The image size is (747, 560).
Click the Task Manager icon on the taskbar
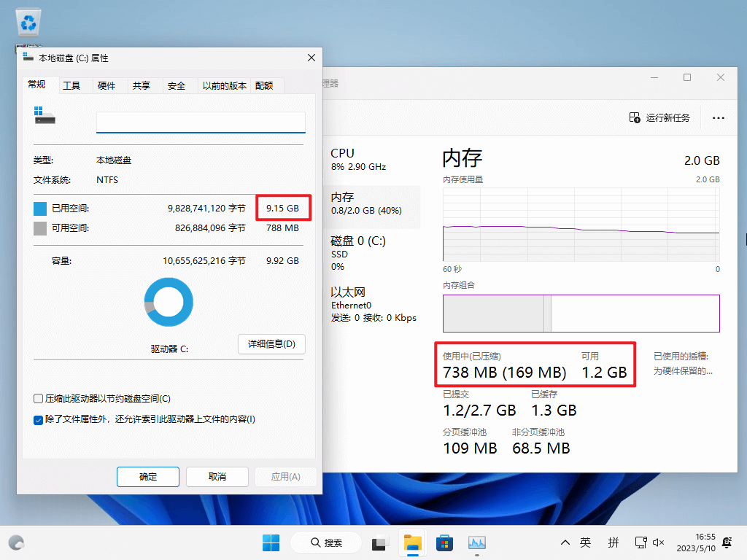pyautogui.click(x=476, y=543)
